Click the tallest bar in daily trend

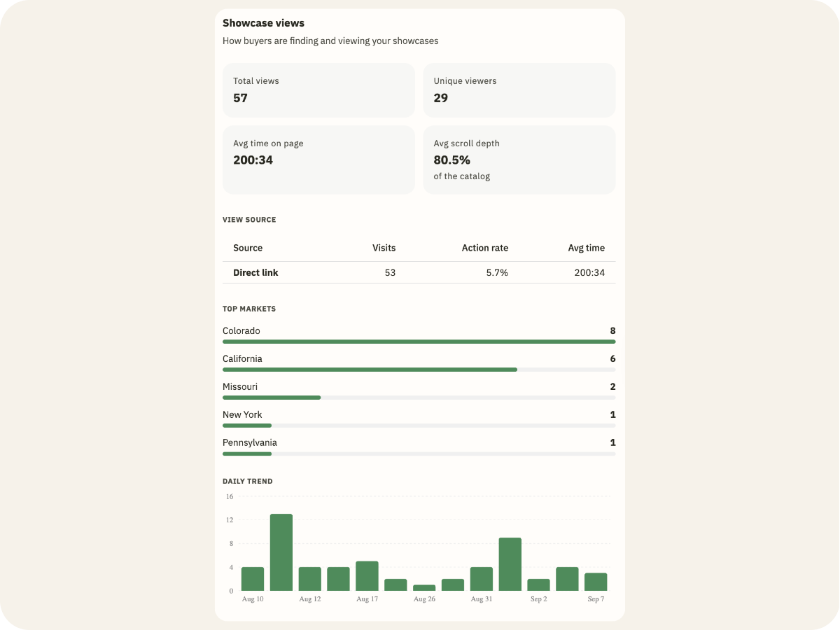[281, 552]
